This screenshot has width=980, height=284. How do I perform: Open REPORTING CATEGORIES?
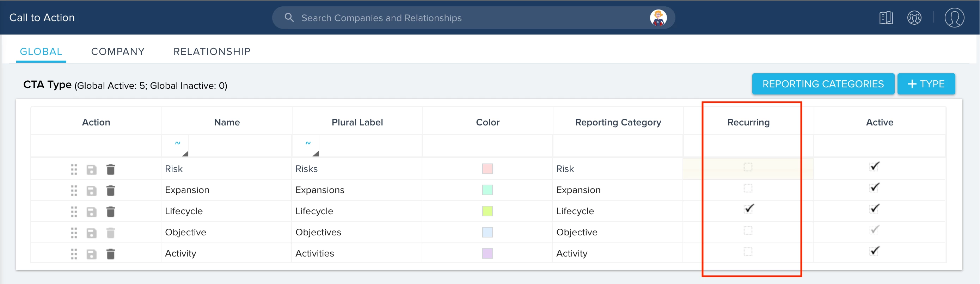pyautogui.click(x=823, y=84)
